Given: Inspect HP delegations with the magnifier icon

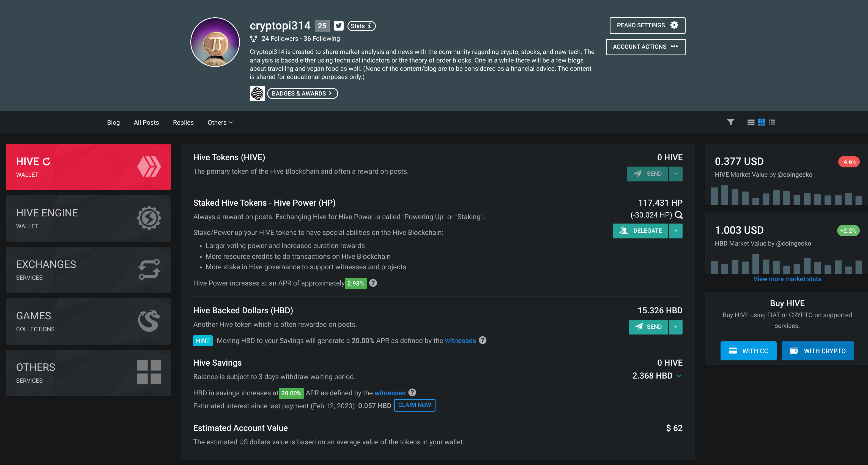Looking at the screenshot, I should pos(679,215).
